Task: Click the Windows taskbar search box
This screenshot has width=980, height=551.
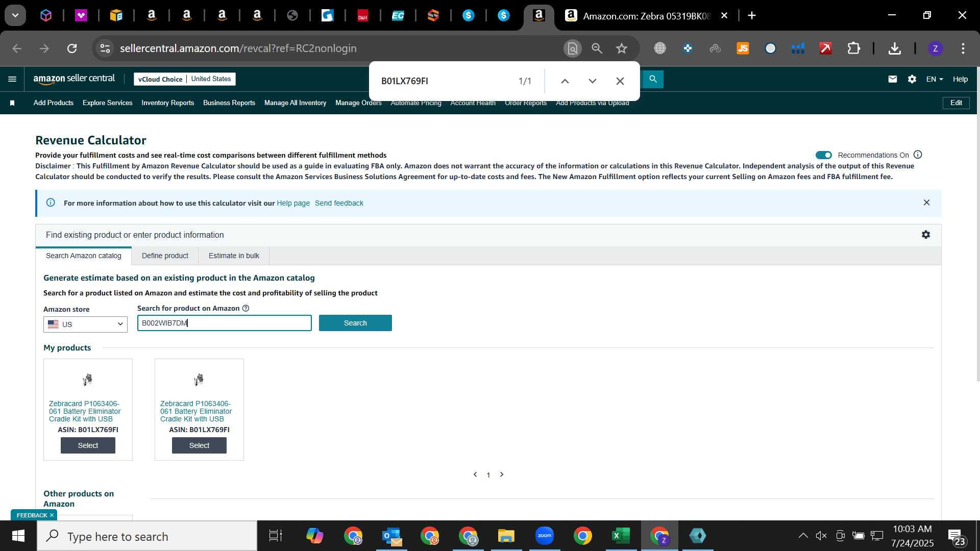Action: [147, 536]
